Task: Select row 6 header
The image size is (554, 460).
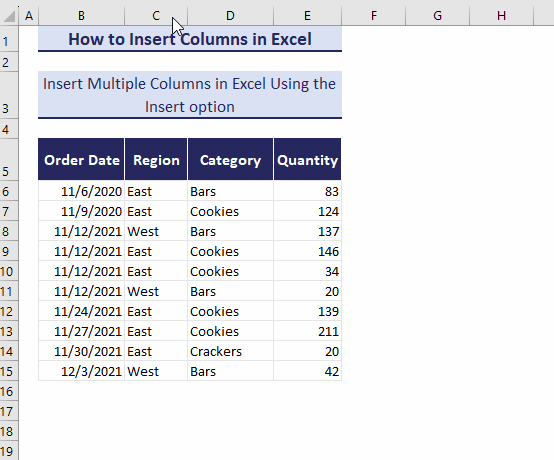Action: 9,191
